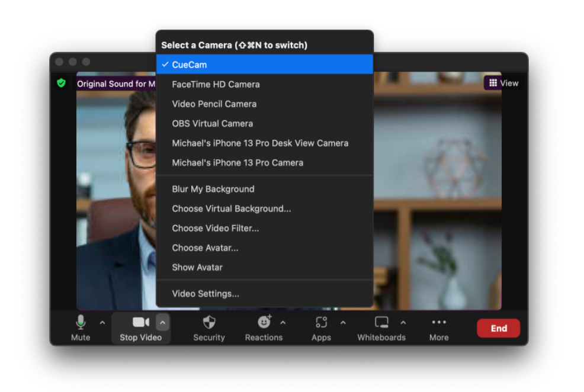Open the More options ellipsis

pyautogui.click(x=439, y=322)
